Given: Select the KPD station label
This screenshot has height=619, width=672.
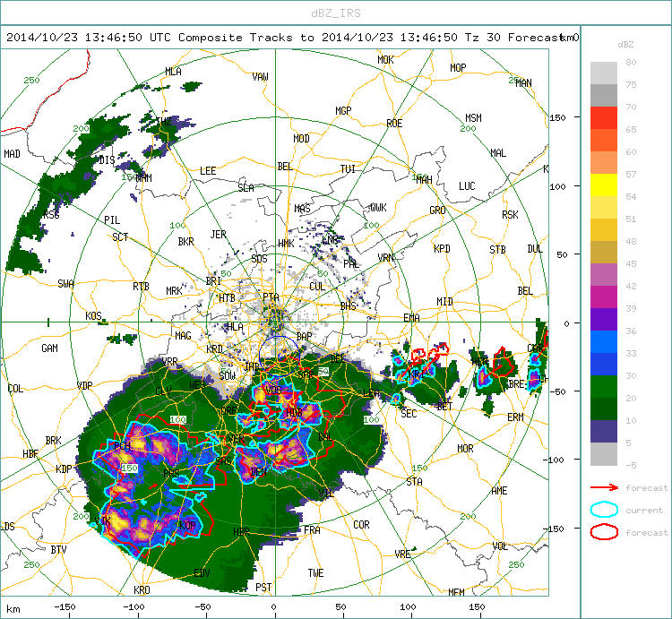Looking at the screenshot, I should click(442, 248).
